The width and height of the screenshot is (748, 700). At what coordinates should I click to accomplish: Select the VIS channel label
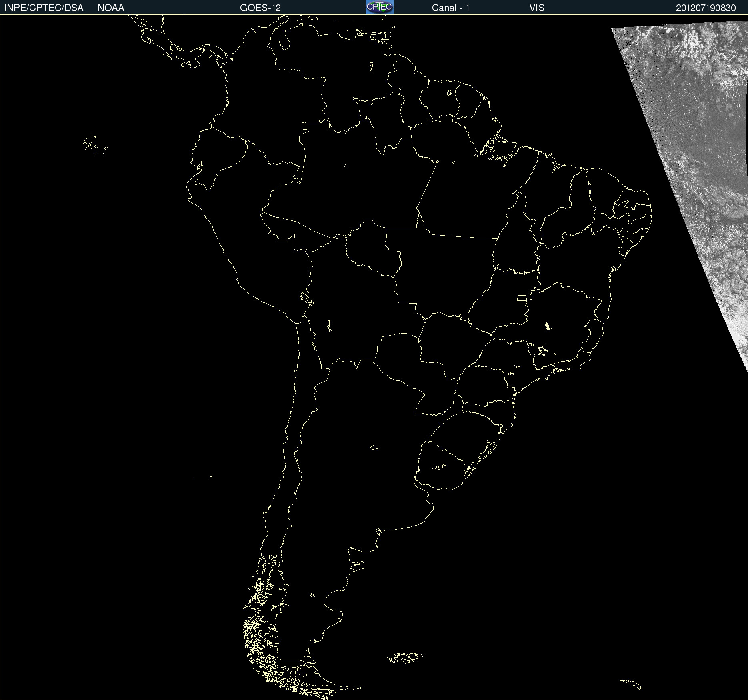537,8
